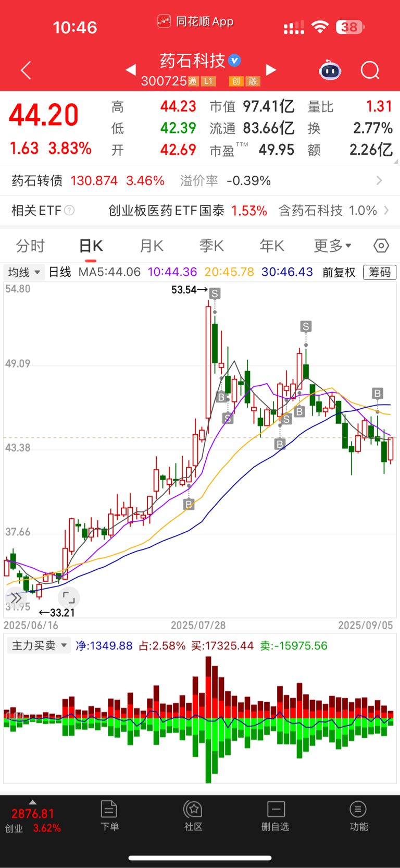This screenshot has height=868, width=400.
Task: Open related ETF row chevron
Action: click(386, 210)
